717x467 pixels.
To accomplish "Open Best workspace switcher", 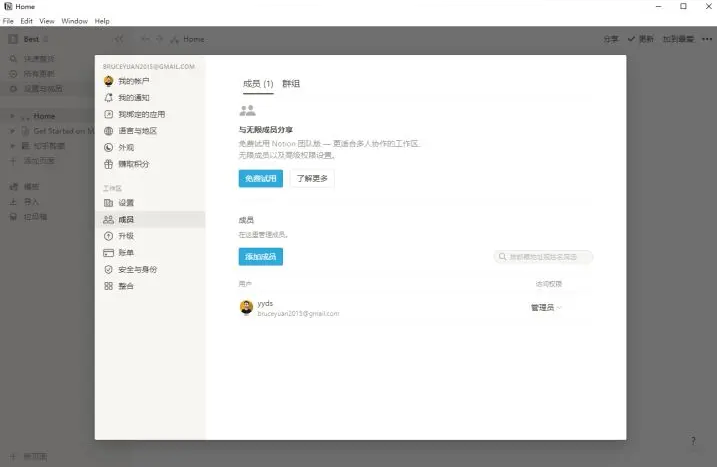I will click(x=28, y=39).
